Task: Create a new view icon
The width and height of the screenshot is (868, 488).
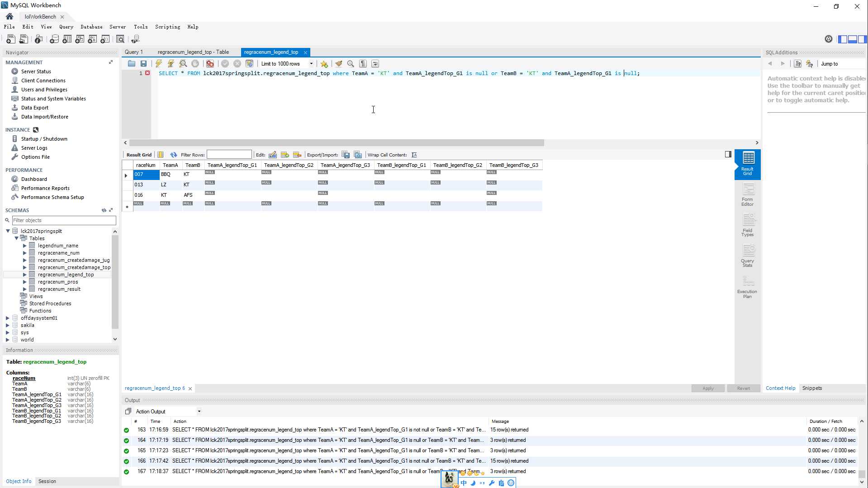Action: pos(80,39)
